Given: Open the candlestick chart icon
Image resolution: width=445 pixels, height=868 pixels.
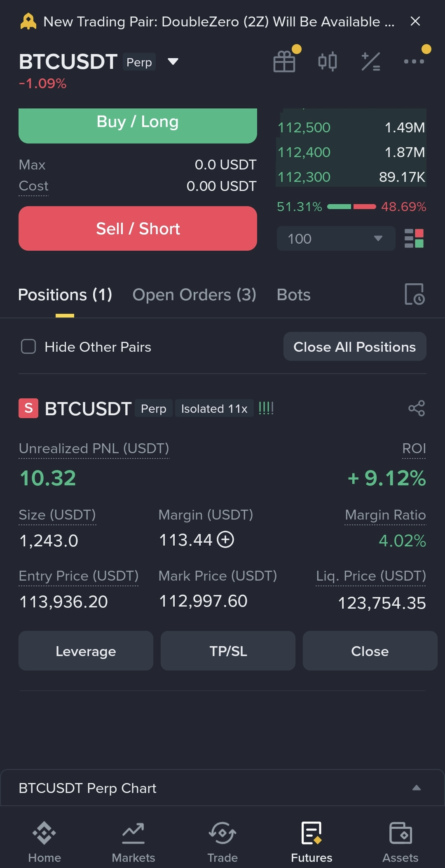Looking at the screenshot, I should tap(328, 62).
